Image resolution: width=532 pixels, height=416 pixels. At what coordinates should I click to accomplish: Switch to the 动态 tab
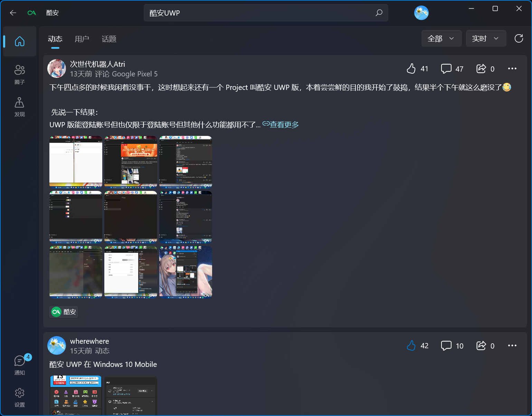coord(55,39)
